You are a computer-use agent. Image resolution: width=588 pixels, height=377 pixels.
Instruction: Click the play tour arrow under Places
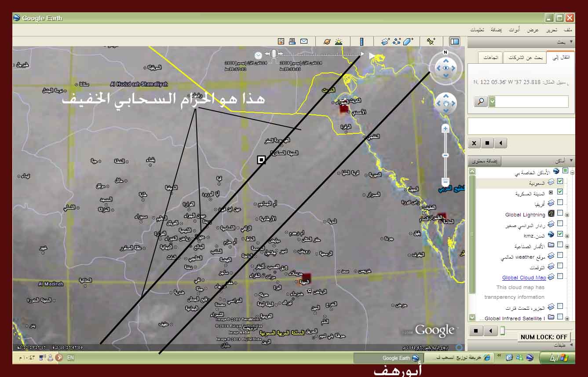pyautogui.click(x=490, y=331)
